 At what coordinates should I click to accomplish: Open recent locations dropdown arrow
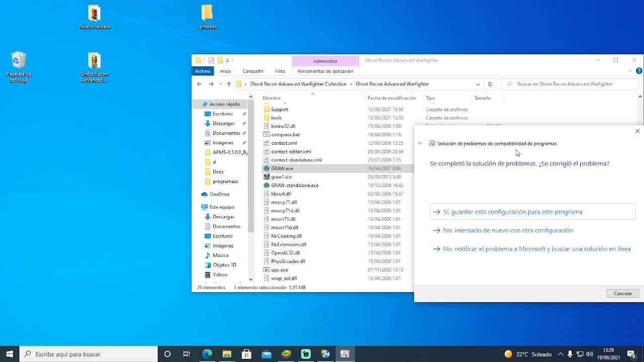220,84
